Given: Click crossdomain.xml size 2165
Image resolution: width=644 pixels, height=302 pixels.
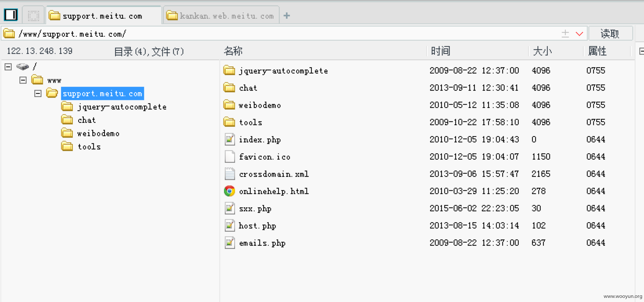Looking at the screenshot, I should pos(541,174).
